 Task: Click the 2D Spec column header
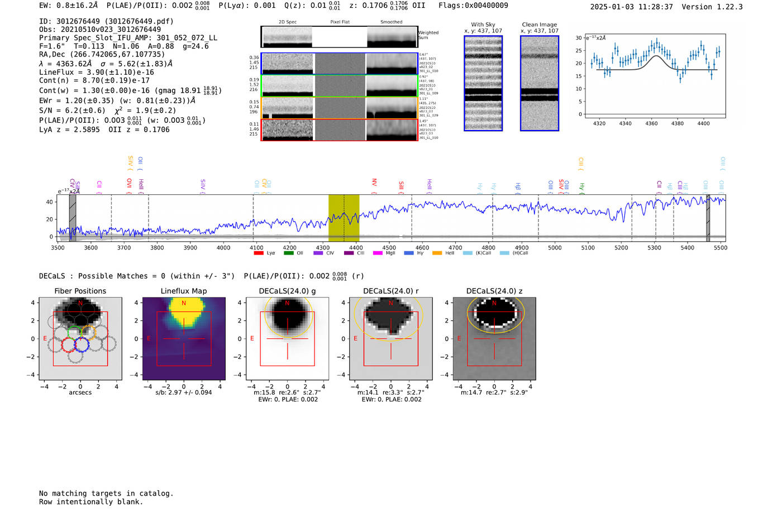click(288, 22)
